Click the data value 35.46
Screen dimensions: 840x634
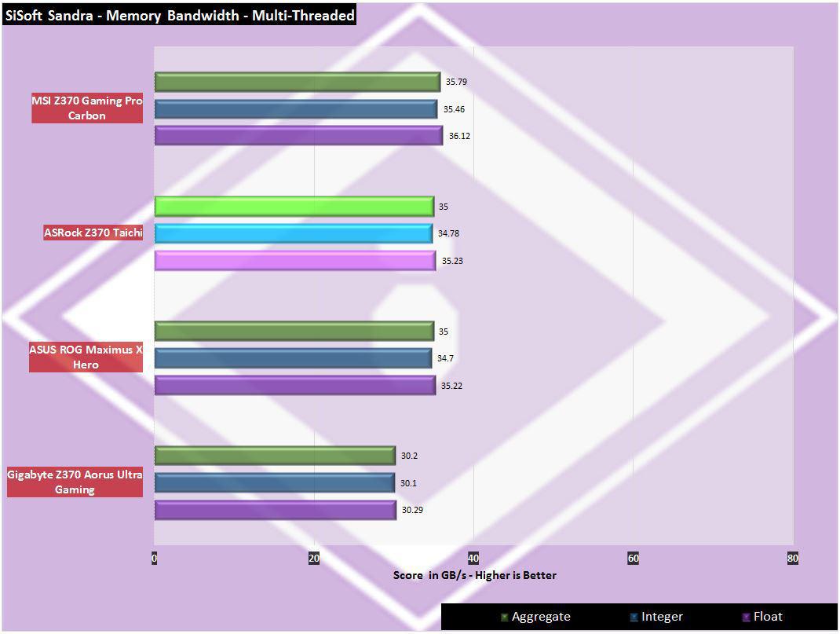pyautogui.click(x=454, y=109)
